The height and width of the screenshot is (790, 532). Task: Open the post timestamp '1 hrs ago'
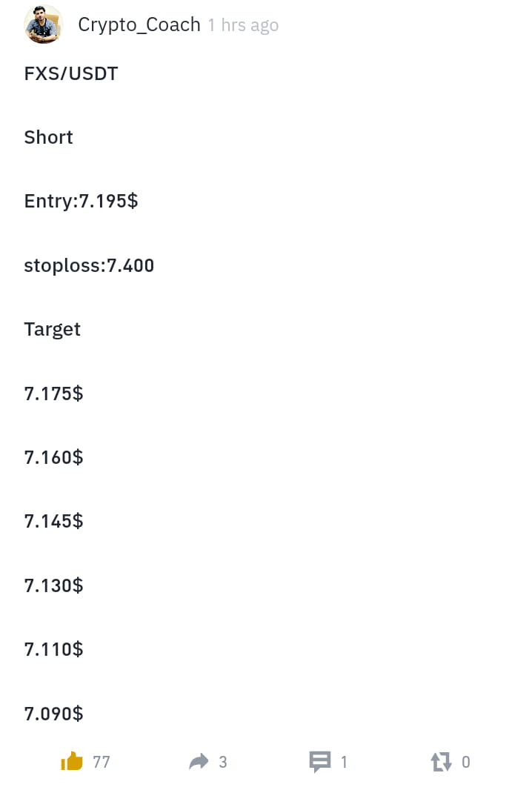point(243,24)
